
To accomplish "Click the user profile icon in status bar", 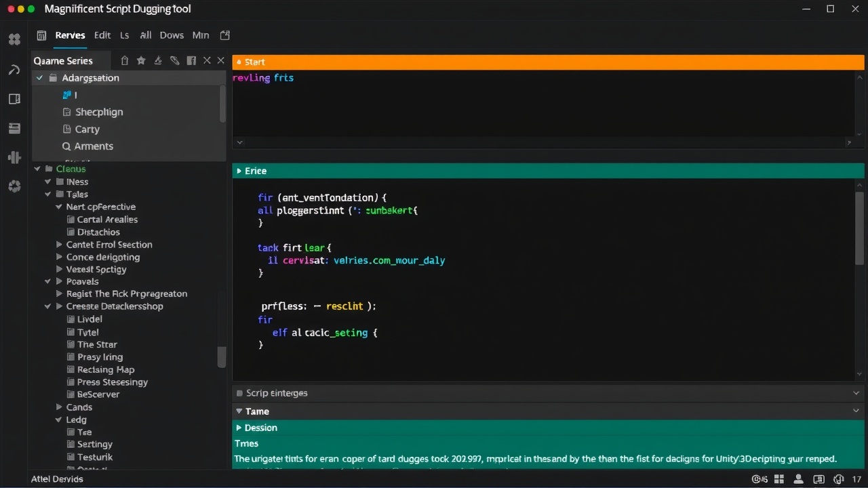I will (x=799, y=479).
